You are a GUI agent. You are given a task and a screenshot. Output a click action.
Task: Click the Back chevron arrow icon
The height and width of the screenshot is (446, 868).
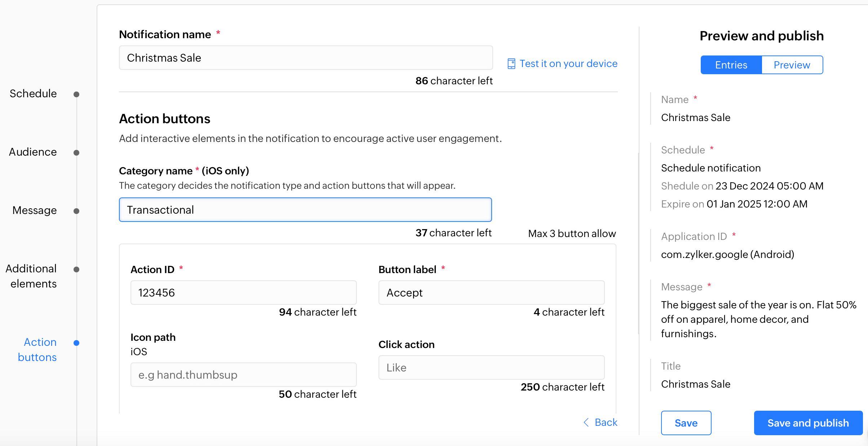[586, 422]
